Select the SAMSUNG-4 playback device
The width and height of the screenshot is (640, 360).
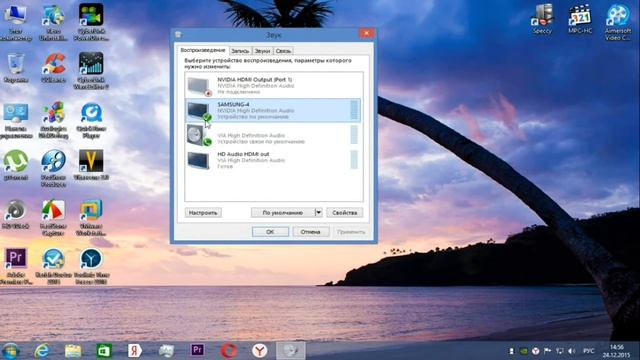point(273,110)
